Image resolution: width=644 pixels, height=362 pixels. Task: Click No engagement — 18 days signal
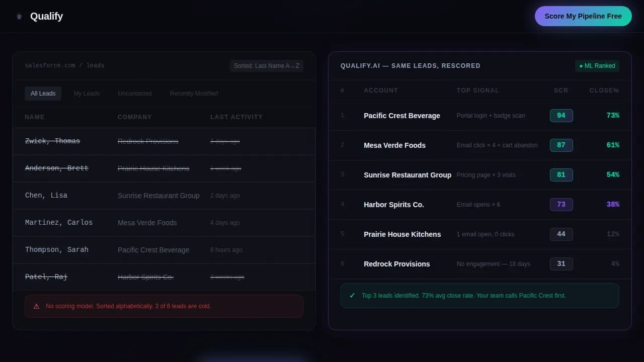(494, 264)
